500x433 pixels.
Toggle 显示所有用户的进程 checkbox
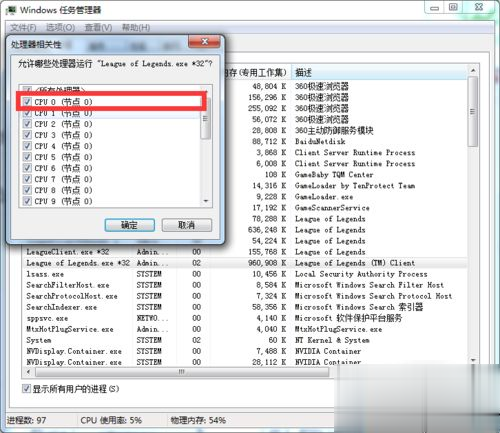(26, 389)
